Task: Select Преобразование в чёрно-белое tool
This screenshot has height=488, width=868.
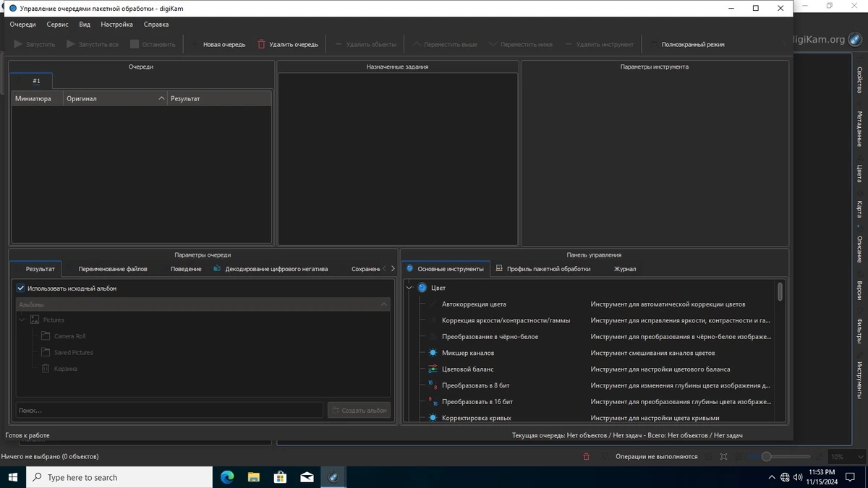Action: point(490,336)
